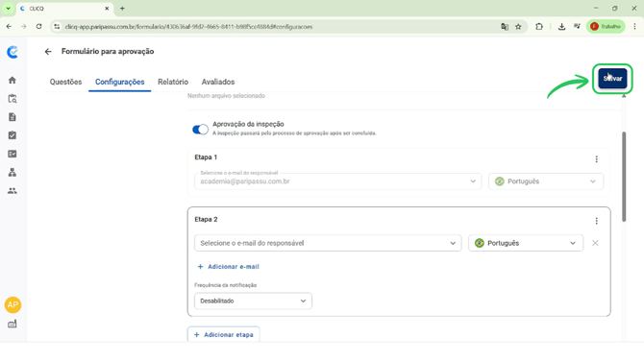Click the Etapa 1 heading text
The image size is (644, 361).
(x=206, y=157)
